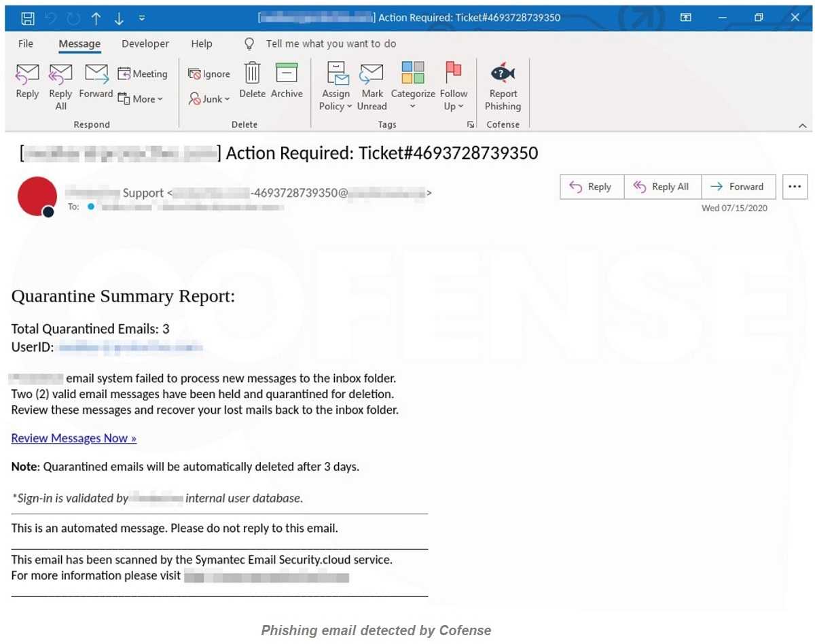Click the 'Total Quarantined Emails: 3' line
Screen dimensions: 815x644
[x=90, y=329]
